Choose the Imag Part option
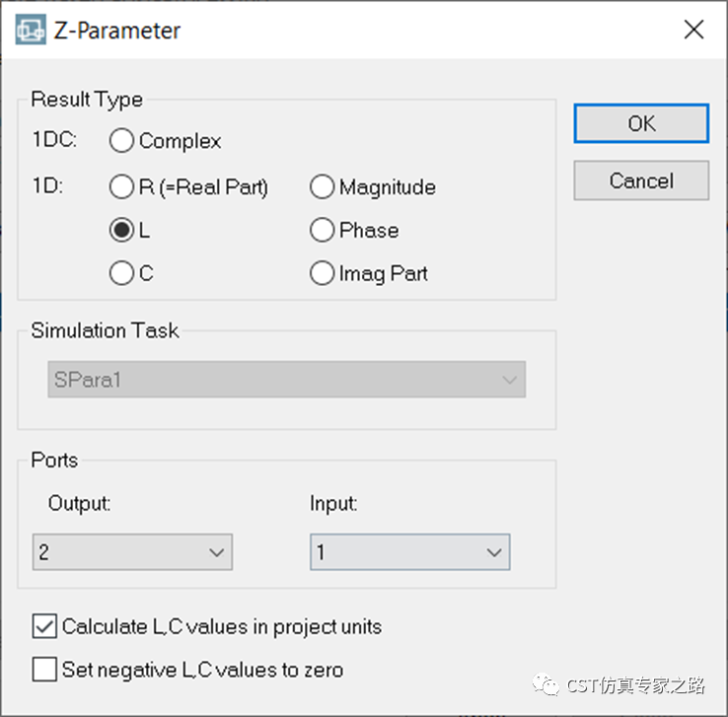Image resolution: width=728 pixels, height=717 pixels. (x=323, y=274)
